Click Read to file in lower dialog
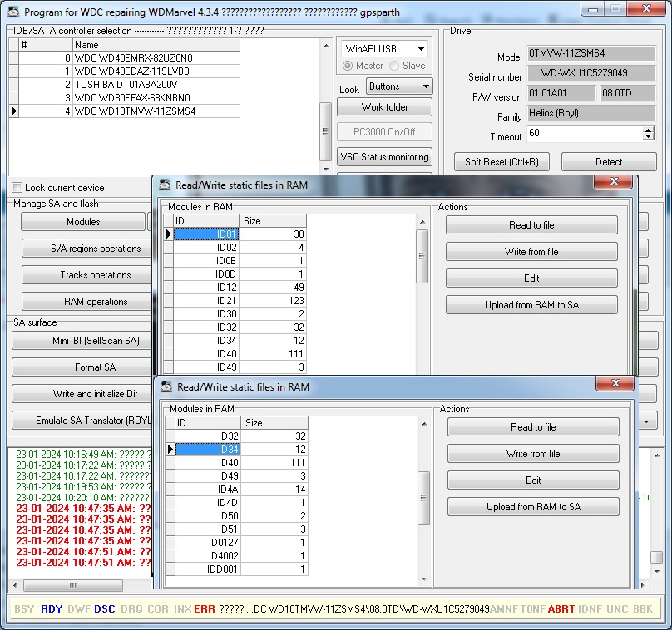This screenshot has height=630, width=672. coord(533,427)
